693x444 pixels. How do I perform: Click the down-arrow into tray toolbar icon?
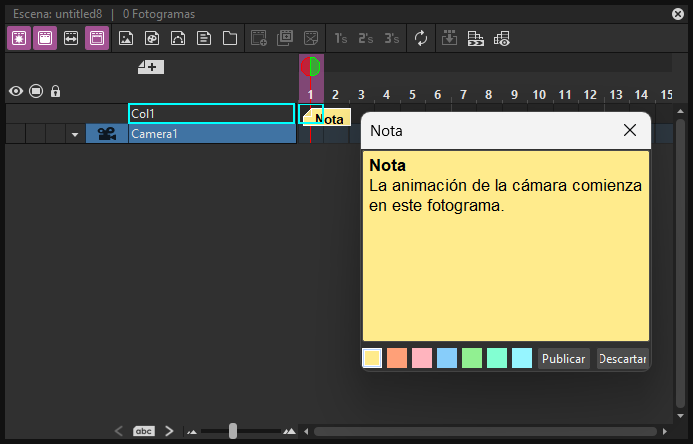pos(449,38)
